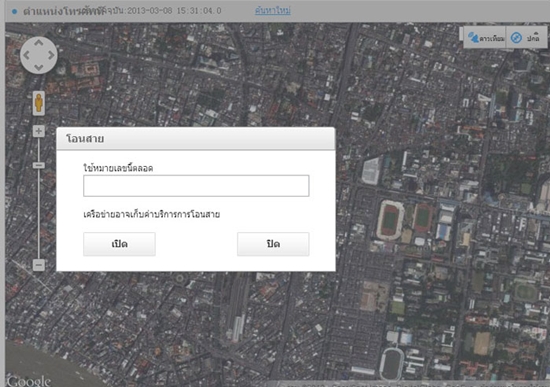This screenshot has width=550, height=387.
Task: Zoom out with the minus button
Action: coord(39,265)
